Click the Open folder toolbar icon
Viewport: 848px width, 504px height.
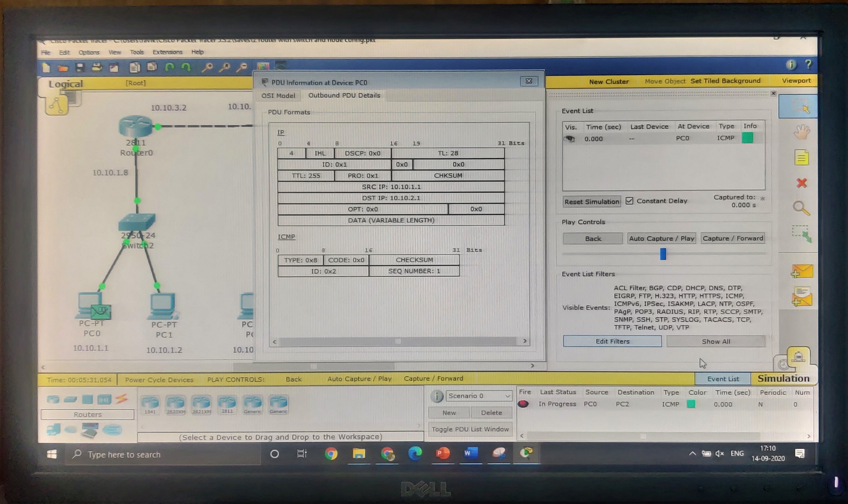(63, 68)
